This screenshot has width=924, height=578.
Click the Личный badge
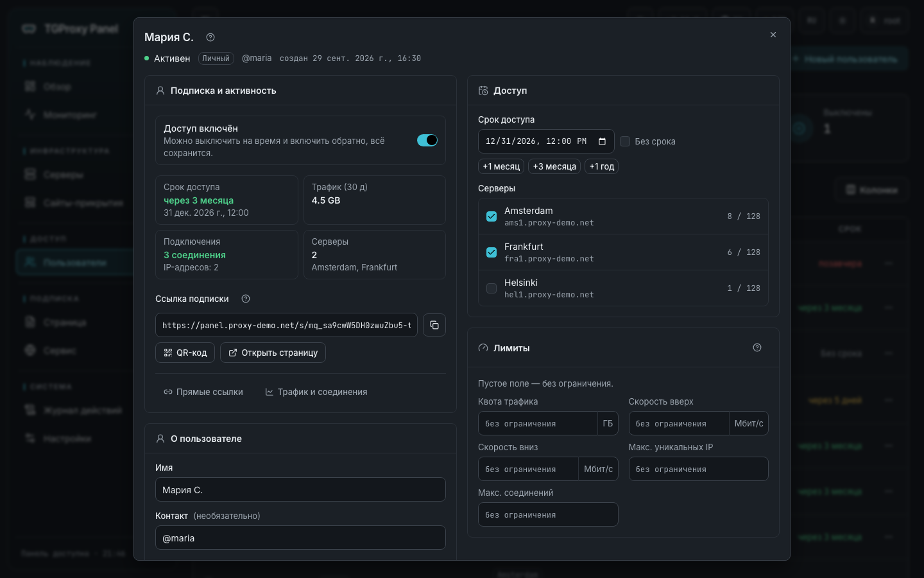pos(216,58)
